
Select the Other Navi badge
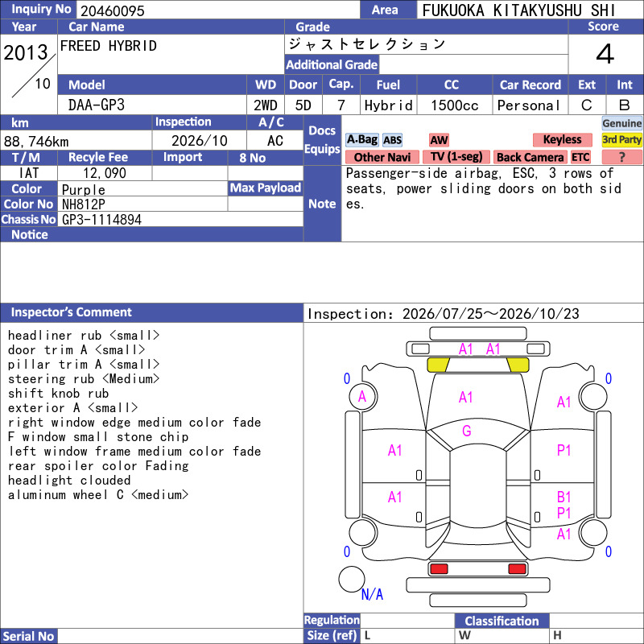point(382,157)
